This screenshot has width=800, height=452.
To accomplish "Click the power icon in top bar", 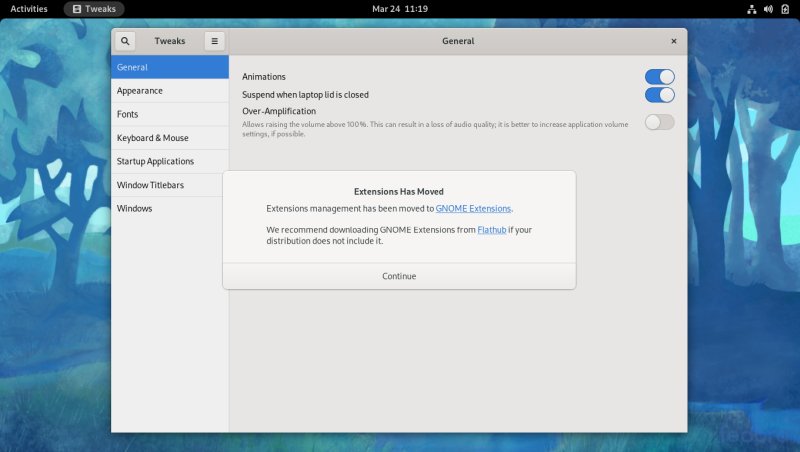I will [784, 9].
